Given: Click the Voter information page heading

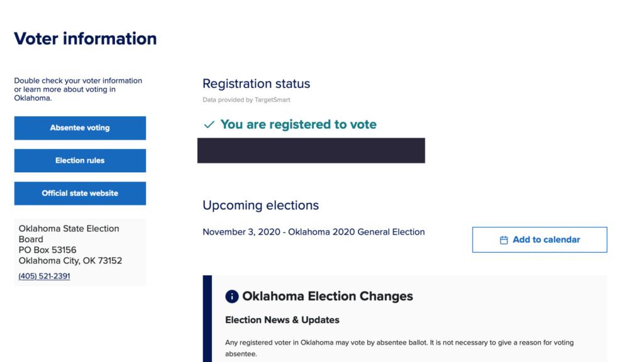Looking at the screenshot, I should [x=86, y=39].
